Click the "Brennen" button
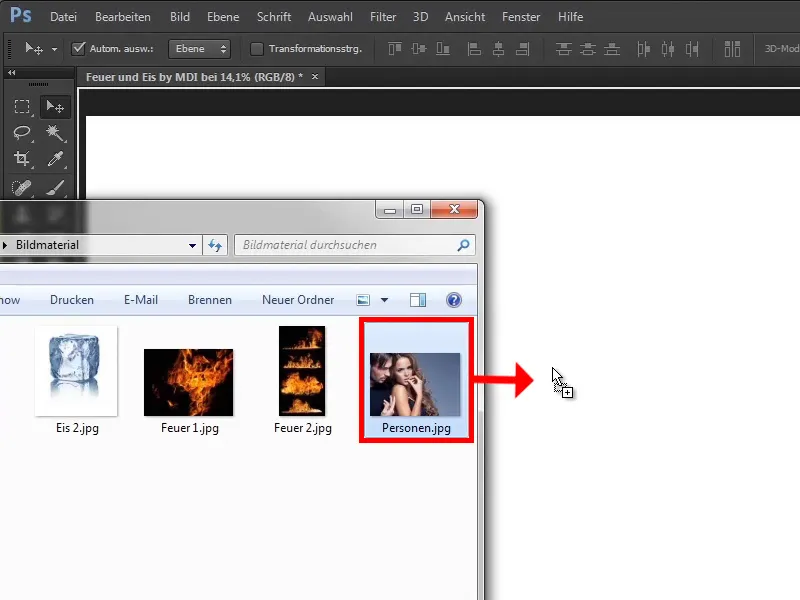This screenshot has width=800, height=600. point(208,299)
